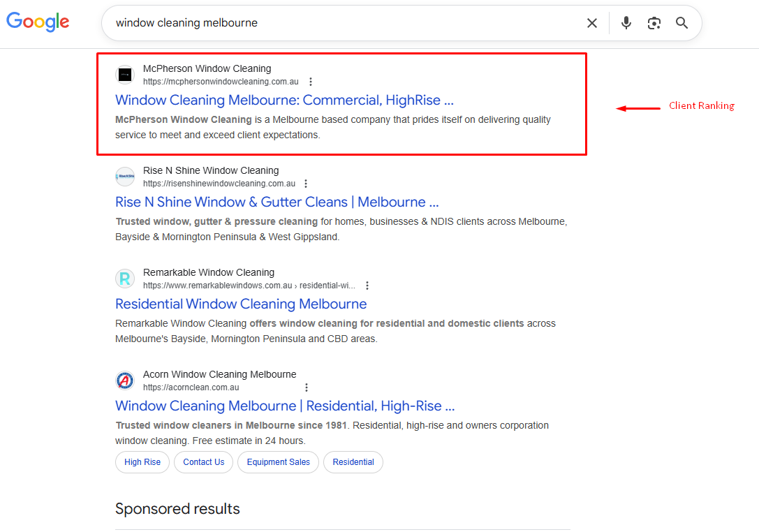Open 'Rise N Shine Window & Gutter Cleans' link

click(277, 202)
